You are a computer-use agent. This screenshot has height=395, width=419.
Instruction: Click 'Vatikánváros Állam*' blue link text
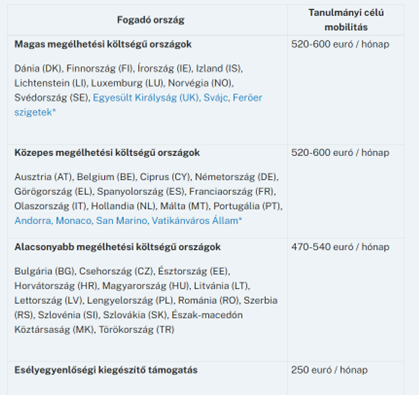tap(197, 221)
